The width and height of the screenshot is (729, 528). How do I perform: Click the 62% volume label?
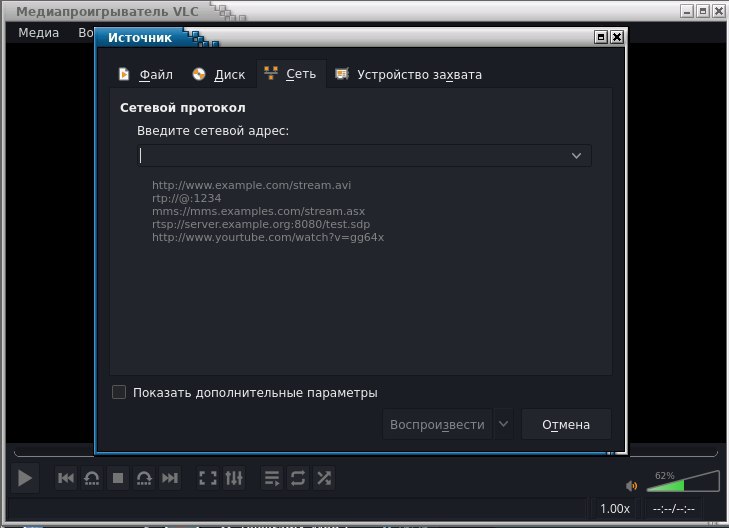point(664,475)
